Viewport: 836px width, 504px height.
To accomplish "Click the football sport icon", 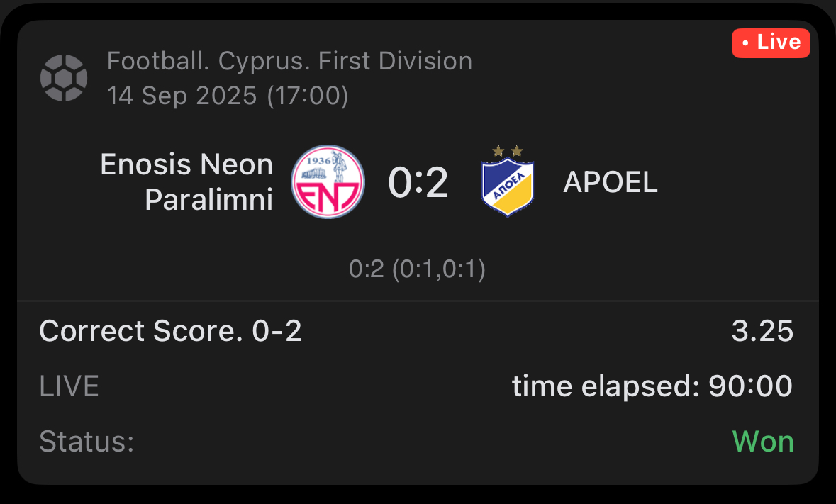I will click(64, 78).
